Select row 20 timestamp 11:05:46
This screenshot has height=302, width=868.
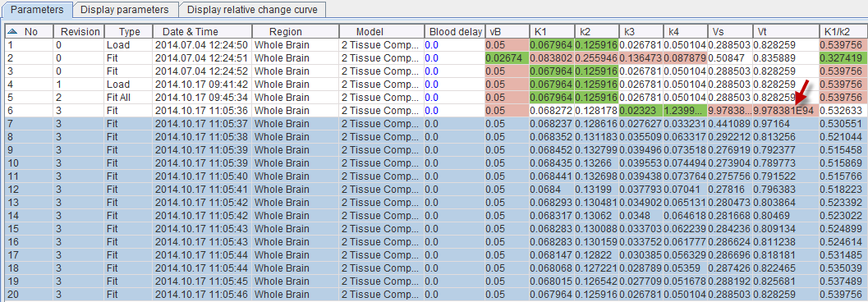tap(202, 295)
